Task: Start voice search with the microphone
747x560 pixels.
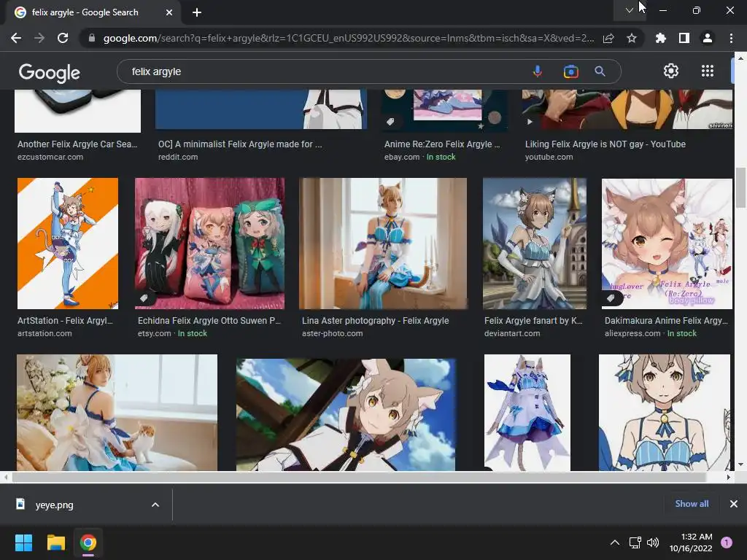Action: pyautogui.click(x=538, y=71)
